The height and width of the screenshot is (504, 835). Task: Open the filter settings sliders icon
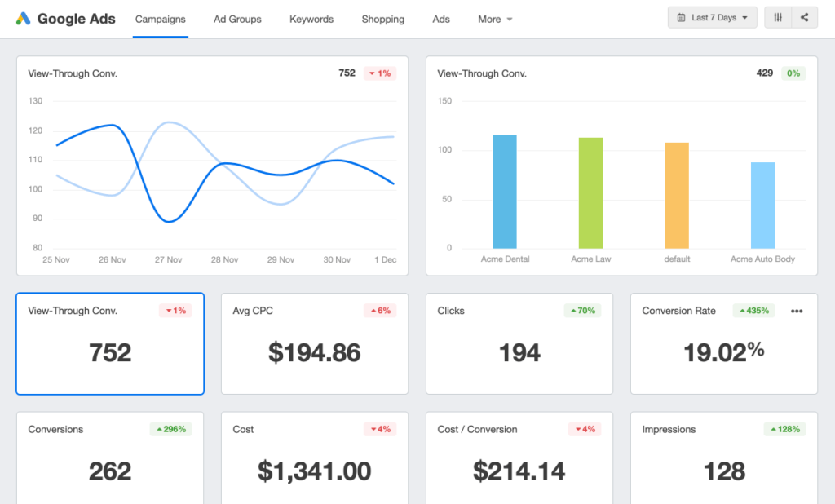coord(778,18)
